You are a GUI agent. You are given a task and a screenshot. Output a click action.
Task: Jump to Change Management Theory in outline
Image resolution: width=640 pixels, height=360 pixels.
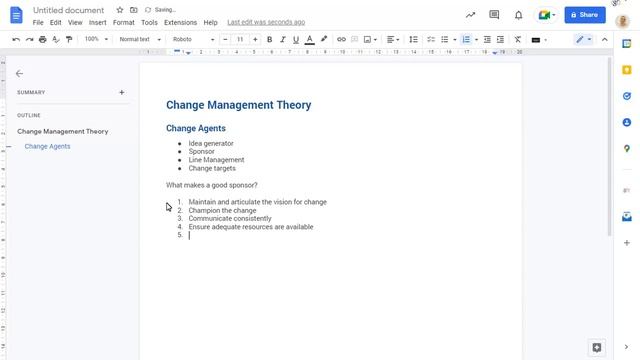pos(63,131)
